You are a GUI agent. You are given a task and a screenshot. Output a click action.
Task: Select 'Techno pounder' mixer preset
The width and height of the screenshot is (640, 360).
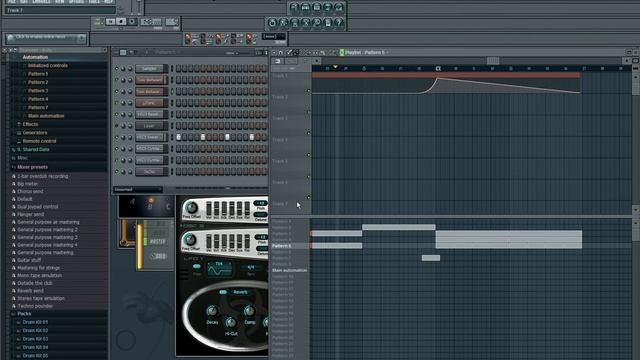tap(35, 306)
